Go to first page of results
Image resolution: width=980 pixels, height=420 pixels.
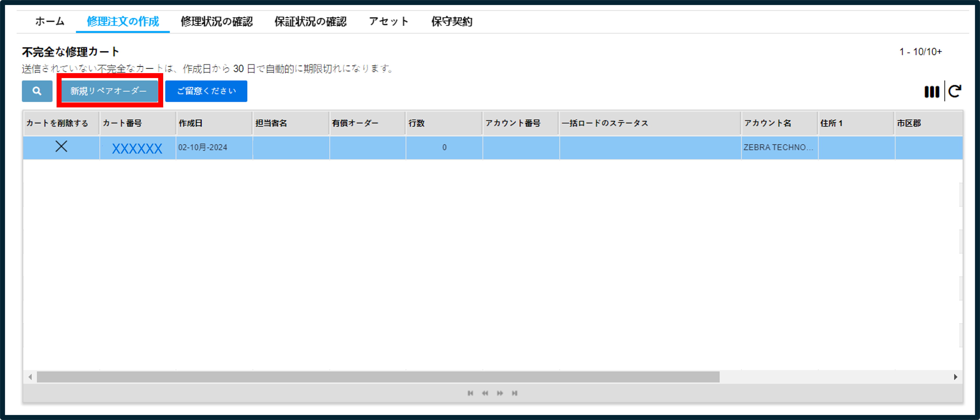coord(470,393)
